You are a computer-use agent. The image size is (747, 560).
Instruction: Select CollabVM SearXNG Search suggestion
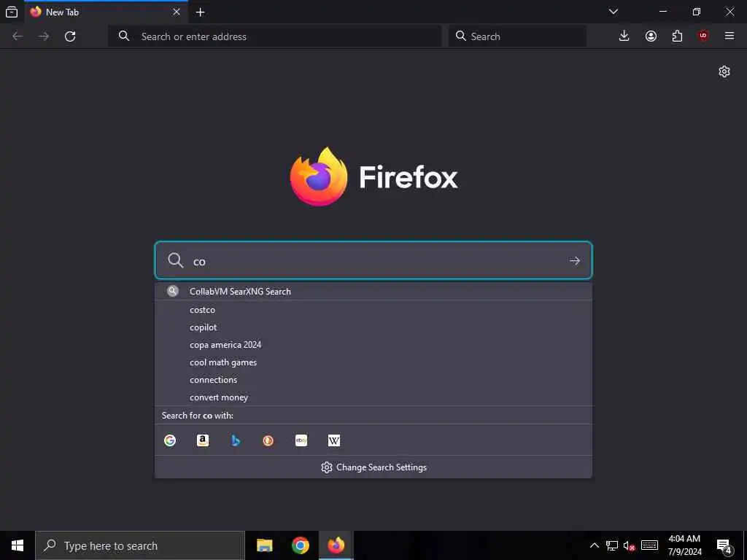pos(373,292)
